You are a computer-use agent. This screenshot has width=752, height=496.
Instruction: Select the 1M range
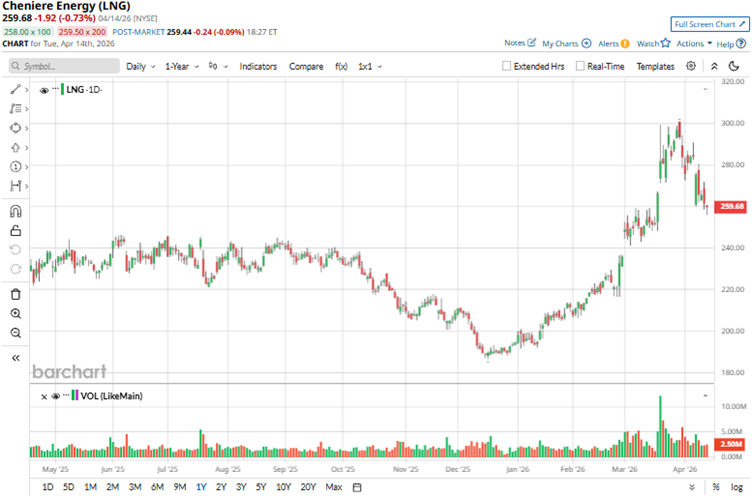[90, 487]
